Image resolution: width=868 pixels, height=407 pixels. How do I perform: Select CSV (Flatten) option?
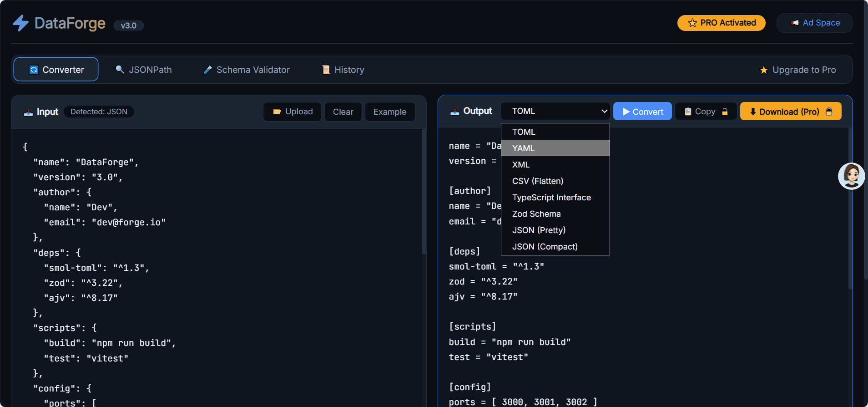point(555,181)
